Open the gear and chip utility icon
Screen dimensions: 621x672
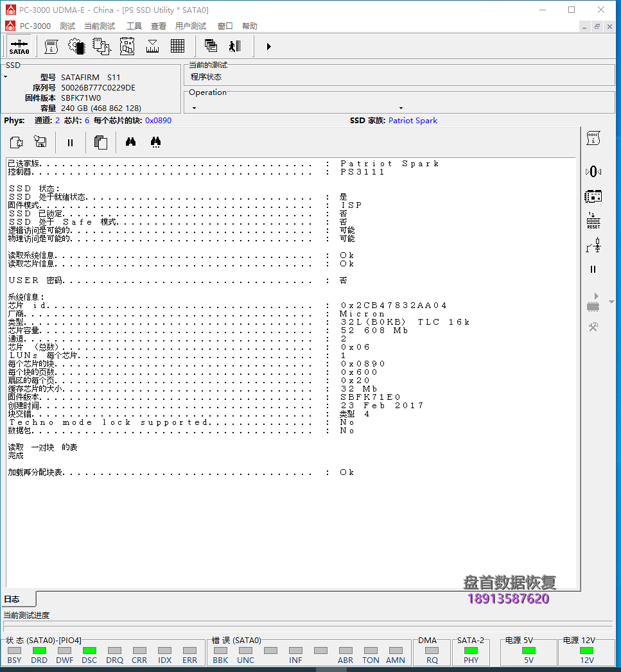[76, 46]
